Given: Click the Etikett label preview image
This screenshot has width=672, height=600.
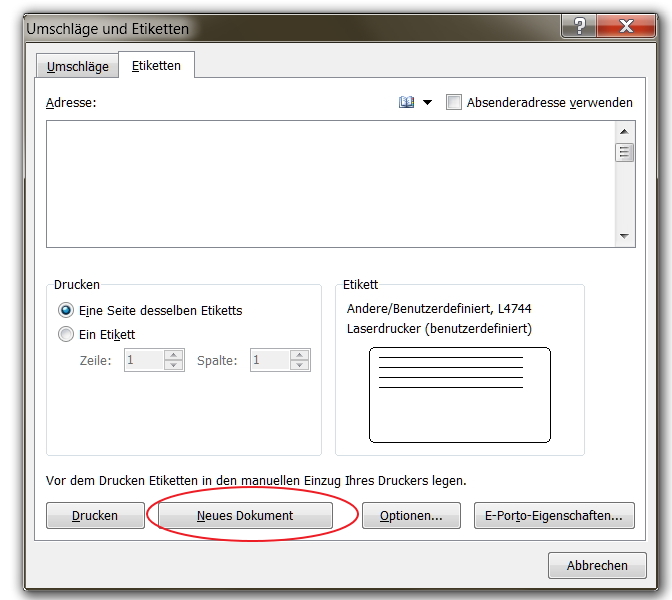Looking at the screenshot, I should 459,395.
